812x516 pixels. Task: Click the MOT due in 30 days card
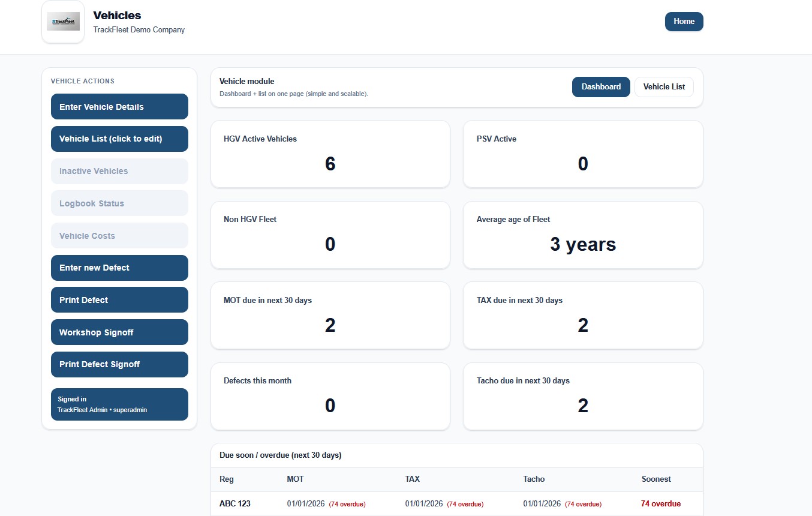(330, 315)
